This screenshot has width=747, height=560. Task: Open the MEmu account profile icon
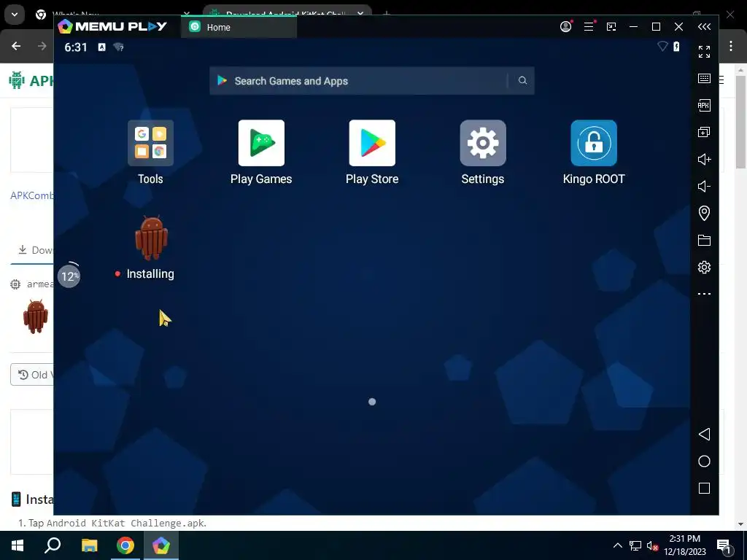click(x=566, y=27)
